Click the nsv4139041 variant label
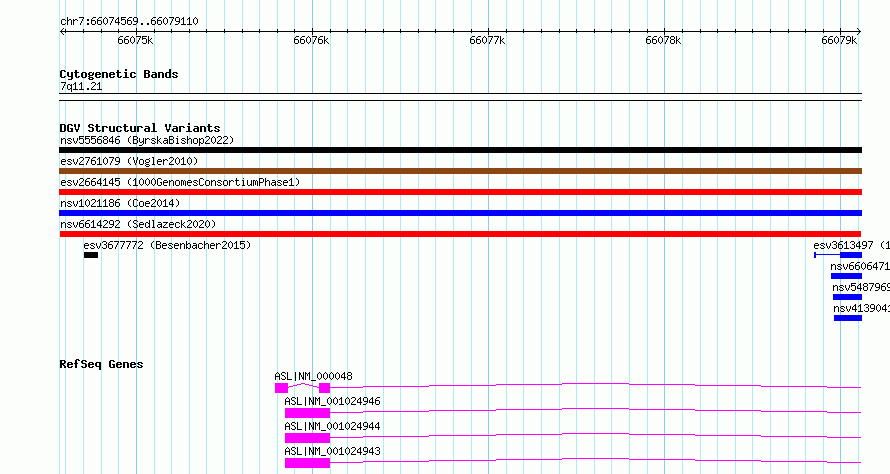This screenshot has width=890, height=474. 862,308
